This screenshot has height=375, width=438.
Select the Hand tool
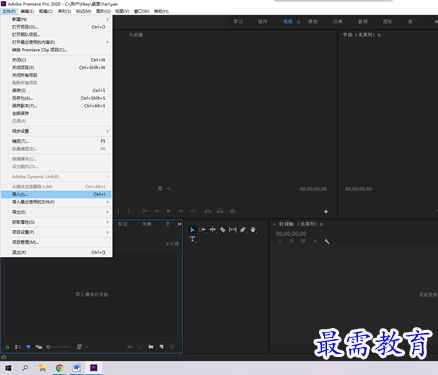253,230
